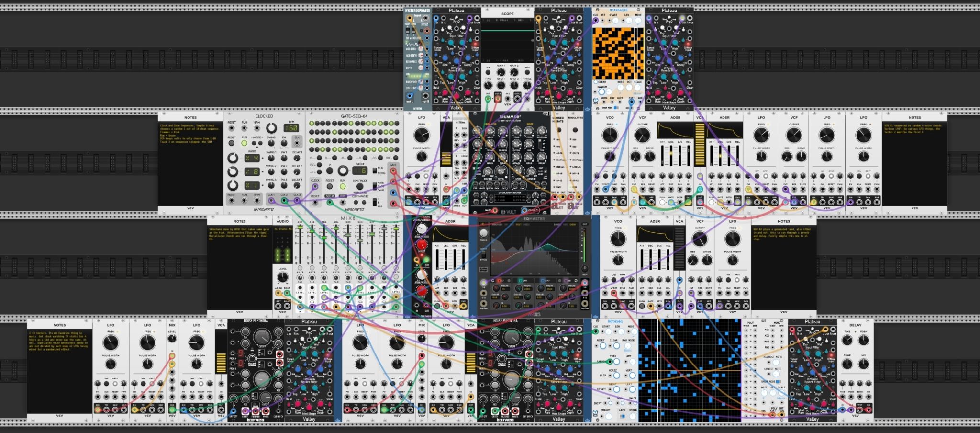Click the MIX8 CH1 fader handle

click(x=300, y=227)
